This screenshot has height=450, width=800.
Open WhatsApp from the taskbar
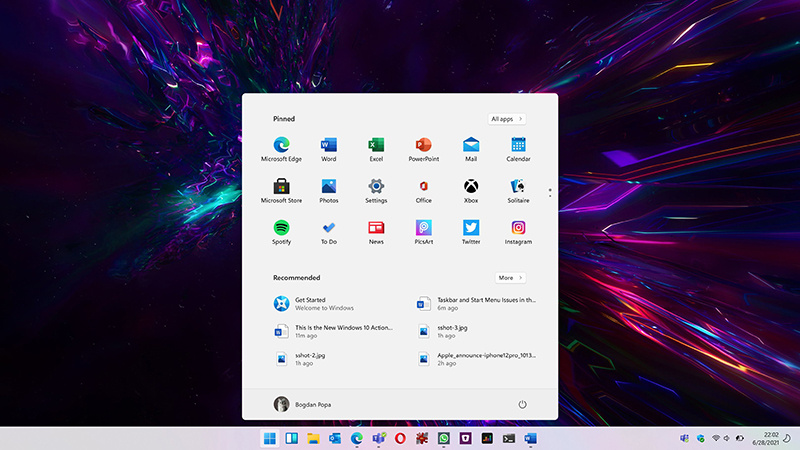(x=443, y=438)
